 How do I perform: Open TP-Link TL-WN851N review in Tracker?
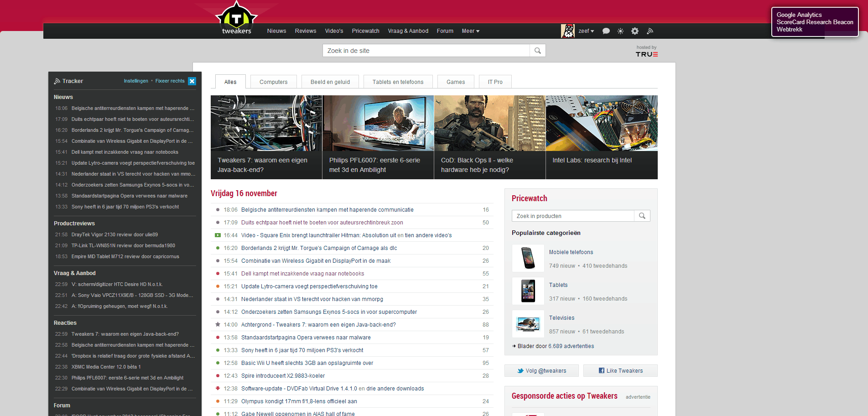pos(123,245)
